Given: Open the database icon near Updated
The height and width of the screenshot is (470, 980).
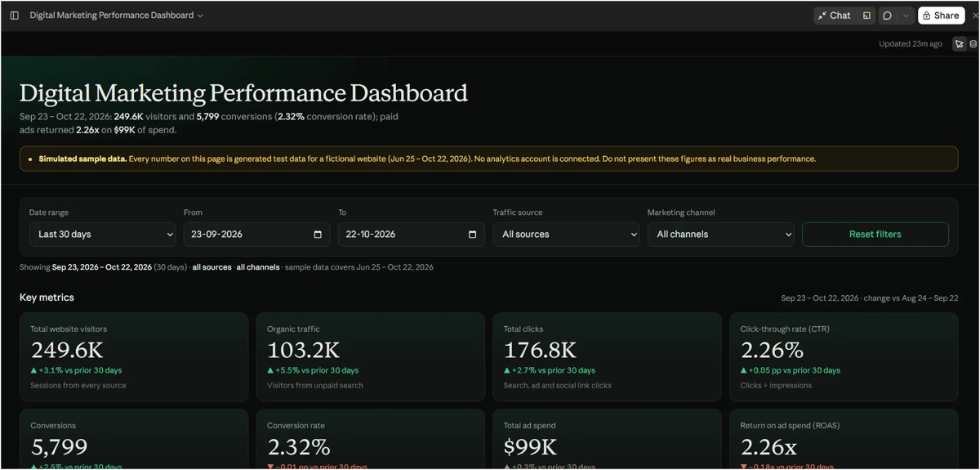Looking at the screenshot, I should click(x=973, y=44).
